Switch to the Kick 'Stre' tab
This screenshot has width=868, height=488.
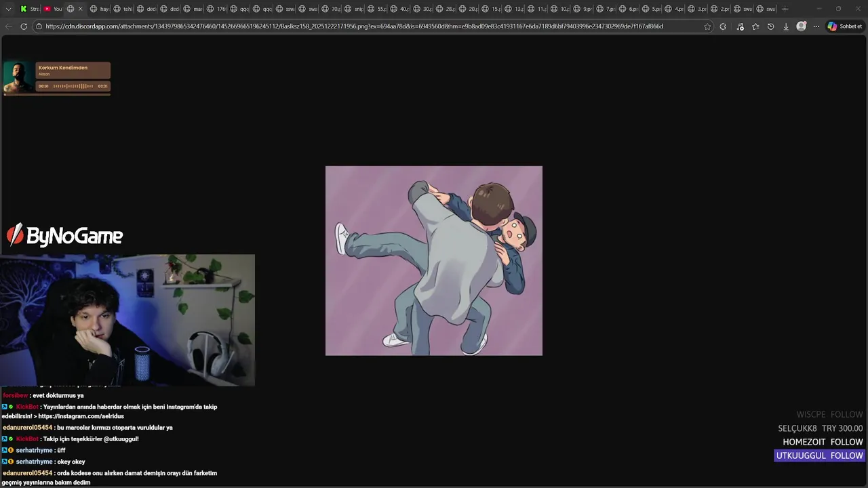click(x=30, y=9)
